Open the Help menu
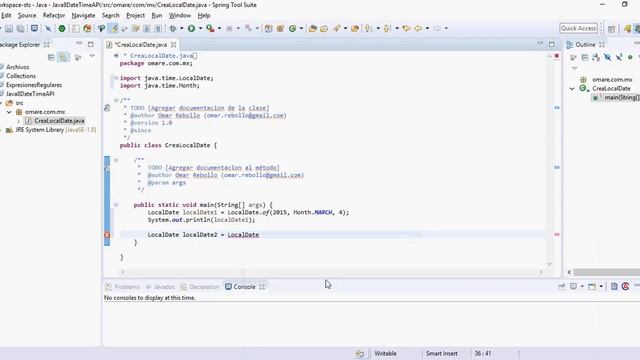 tap(204, 16)
